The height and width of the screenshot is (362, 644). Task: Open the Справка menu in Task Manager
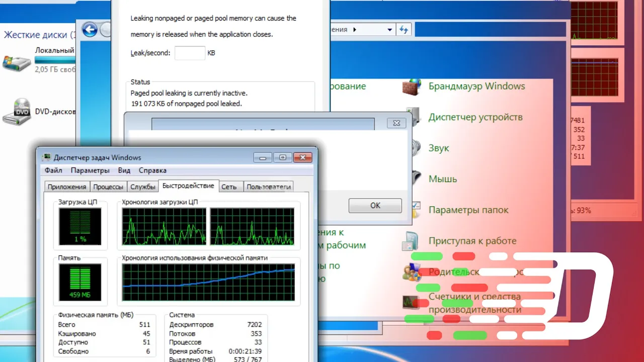152,170
